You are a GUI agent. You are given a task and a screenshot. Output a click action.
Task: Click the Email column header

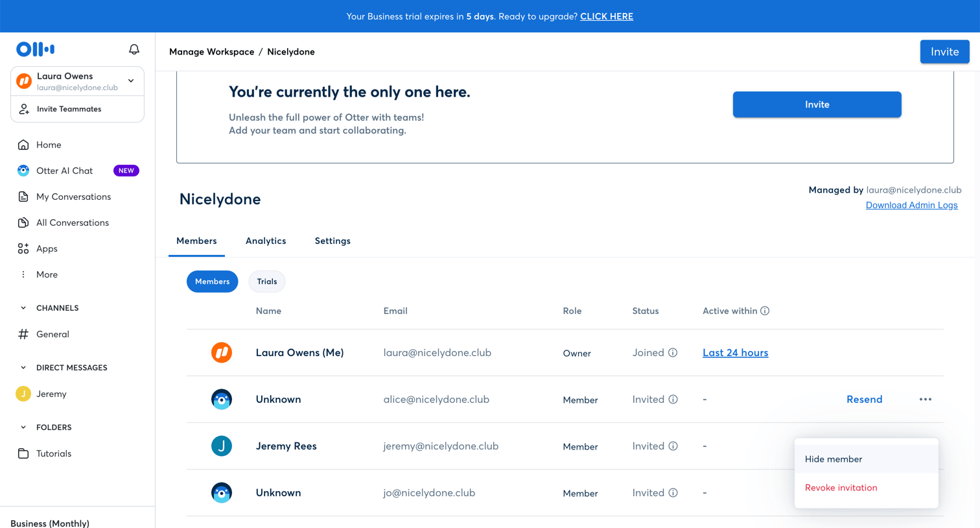[395, 311]
